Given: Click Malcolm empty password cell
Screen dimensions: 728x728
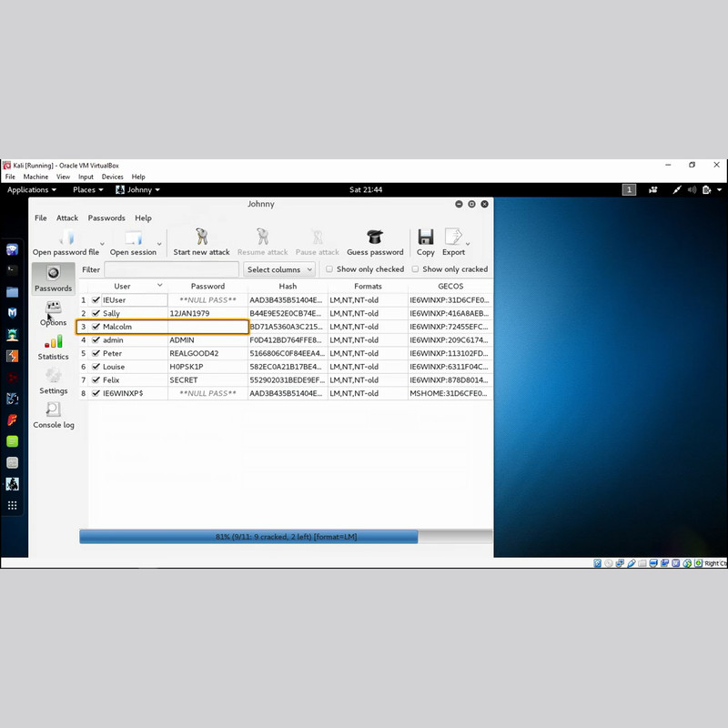Looking at the screenshot, I should tap(207, 327).
